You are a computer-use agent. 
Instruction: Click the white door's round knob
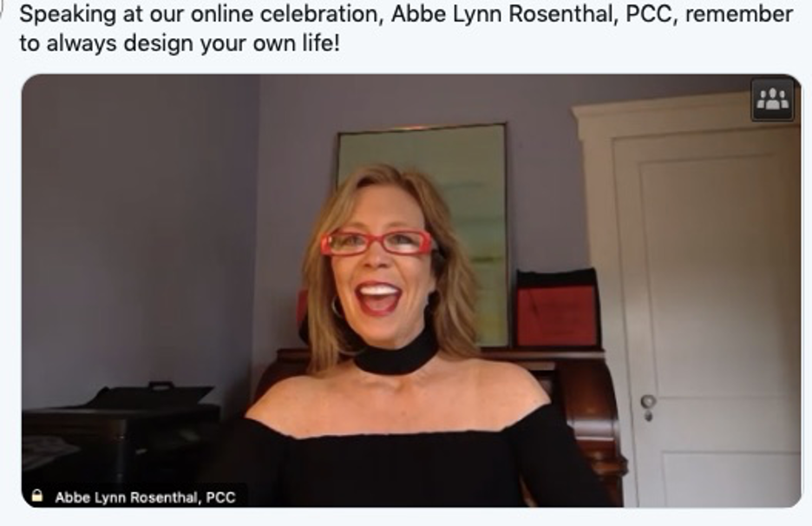click(x=648, y=402)
